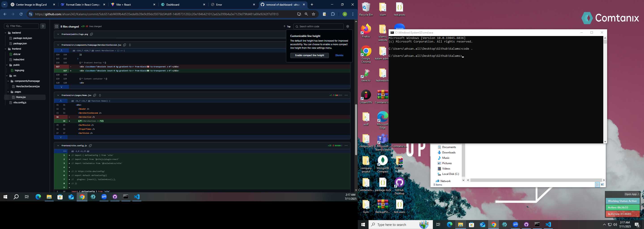Collapse the components/homepage folder
The width and height of the screenshot is (644, 229).
coord(8,81)
